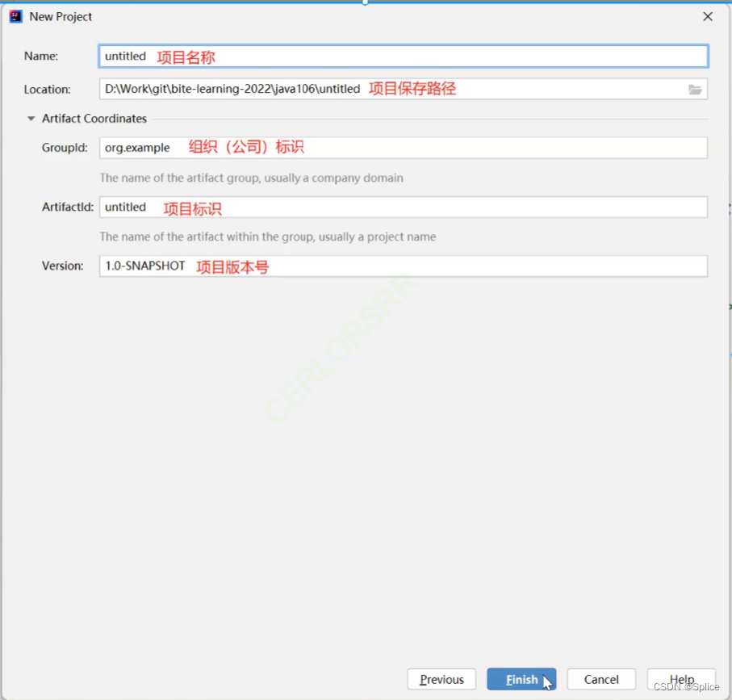Screen dimensions: 732x700
Task: Click the IntelliJ IDEA logo in title bar
Action: point(15,17)
